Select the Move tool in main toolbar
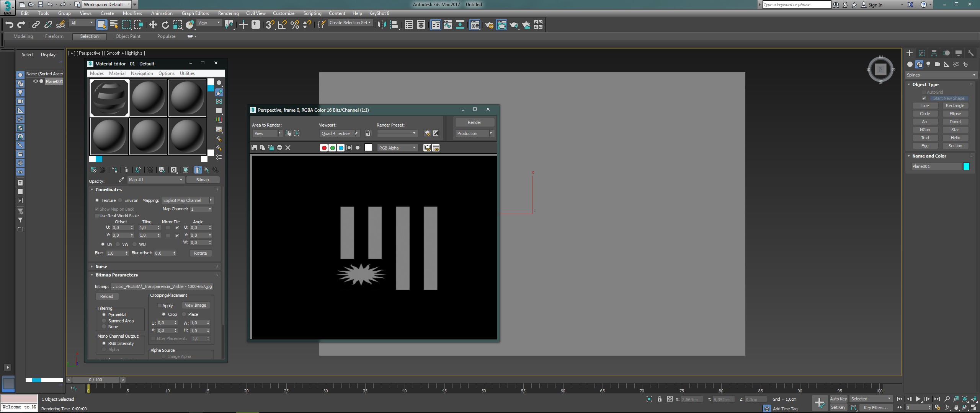This screenshot has width=980, height=413. [153, 25]
